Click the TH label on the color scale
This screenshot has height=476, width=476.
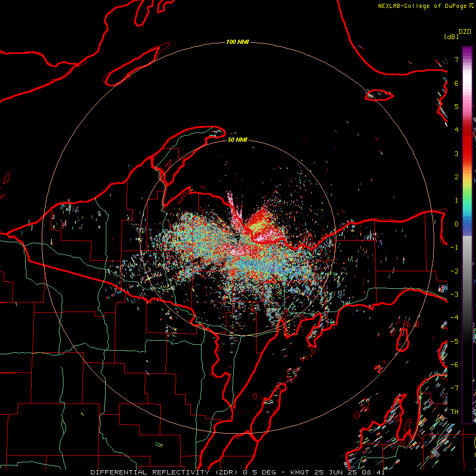click(x=454, y=412)
